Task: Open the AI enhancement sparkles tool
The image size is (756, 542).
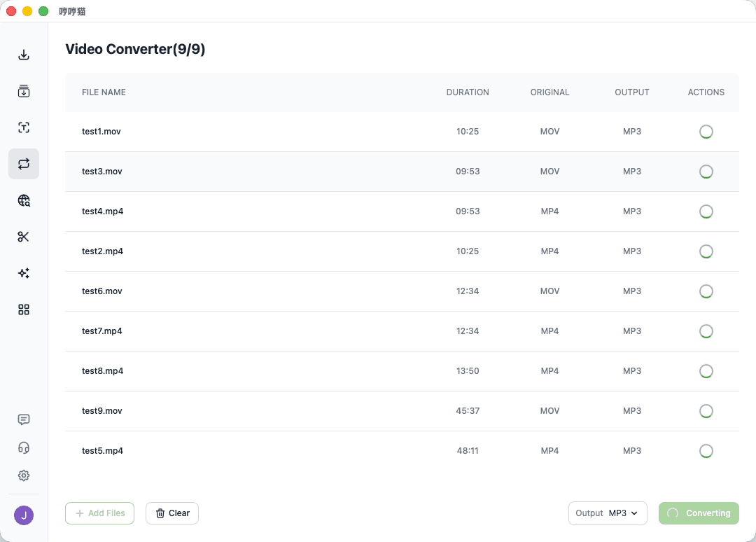Action: 24,273
